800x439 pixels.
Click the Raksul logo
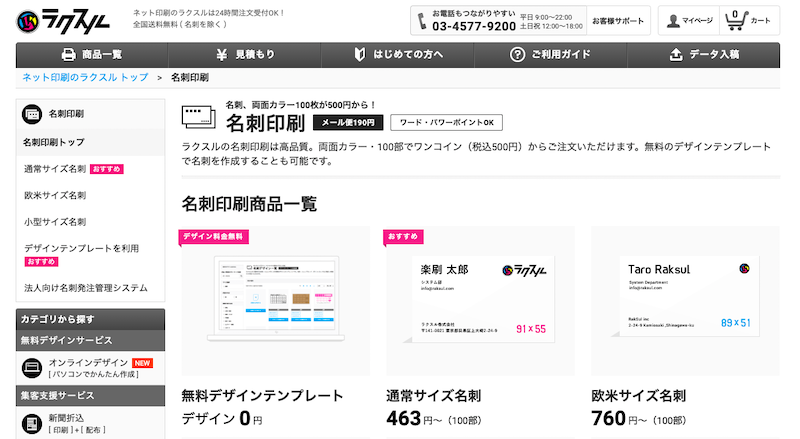(63, 21)
